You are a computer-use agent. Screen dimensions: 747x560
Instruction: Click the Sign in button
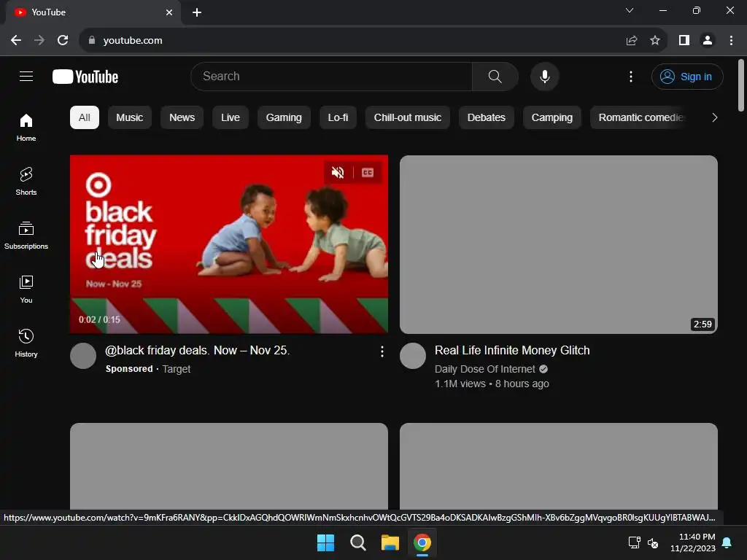click(687, 77)
